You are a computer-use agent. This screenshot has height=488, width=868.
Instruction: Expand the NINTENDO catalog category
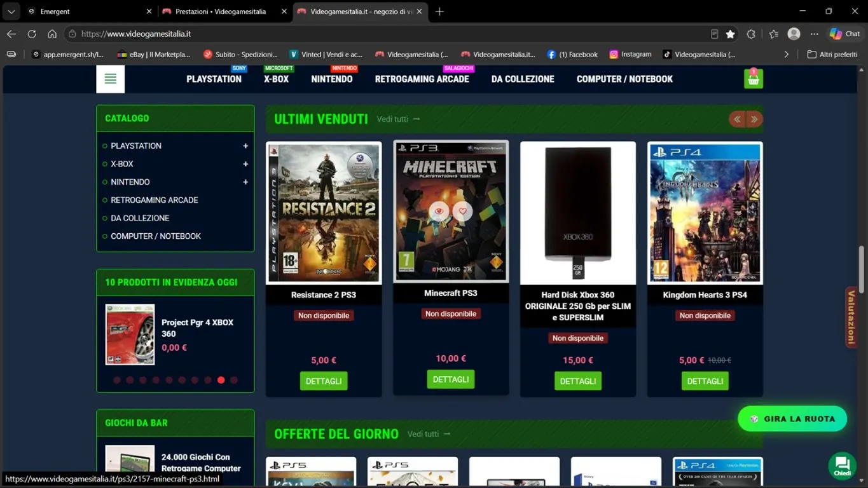245,182
